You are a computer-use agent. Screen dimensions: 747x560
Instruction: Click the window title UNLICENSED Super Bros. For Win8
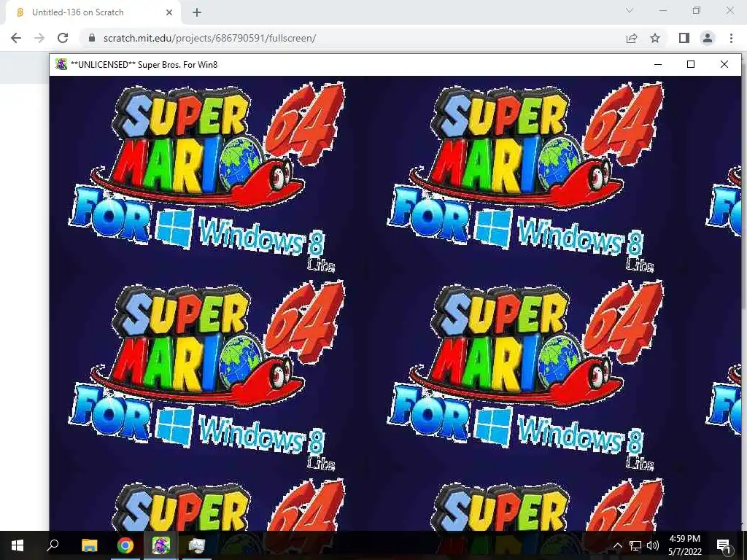144,64
